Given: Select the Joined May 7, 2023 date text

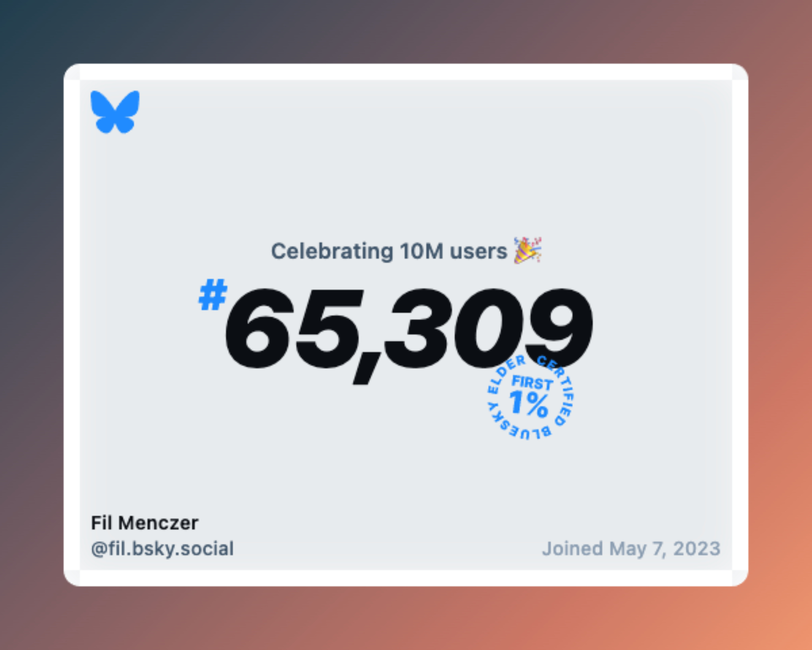Looking at the screenshot, I should 631,549.
